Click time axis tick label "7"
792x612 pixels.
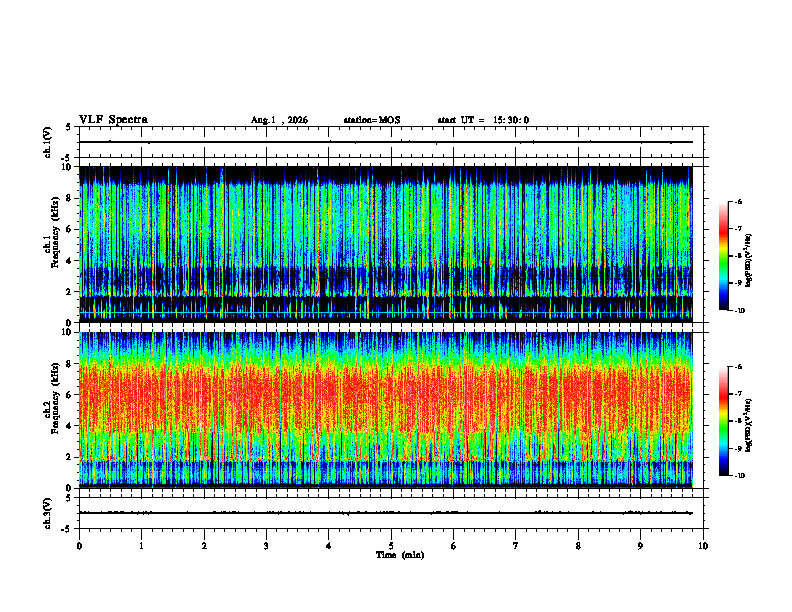coord(516,546)
